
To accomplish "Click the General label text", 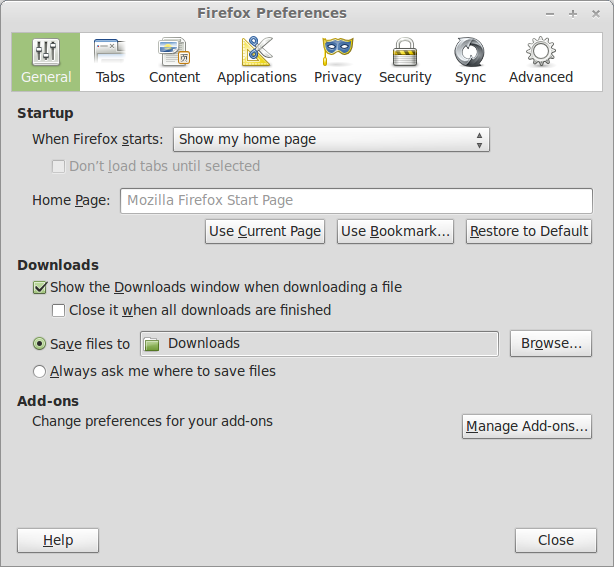I will (46, 77).
